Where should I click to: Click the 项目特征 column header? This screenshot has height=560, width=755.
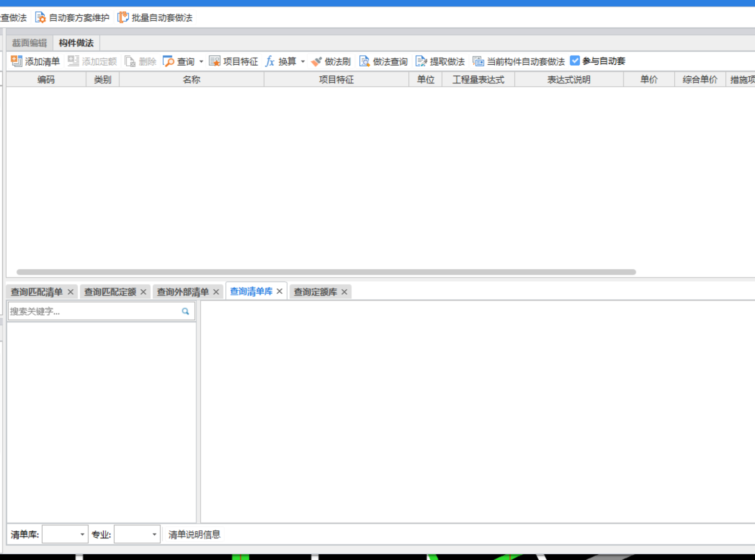coord(336,80)
